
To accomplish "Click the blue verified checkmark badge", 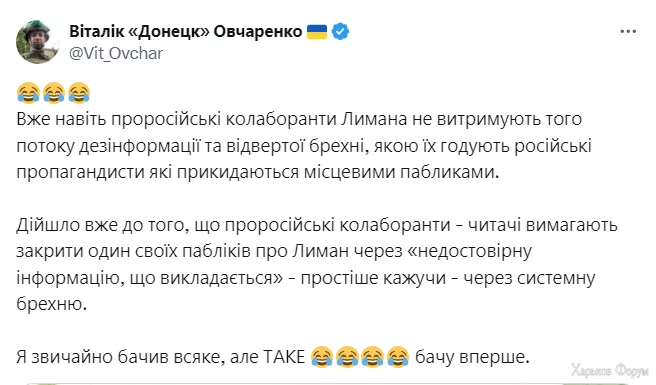I will click(340, 31).
